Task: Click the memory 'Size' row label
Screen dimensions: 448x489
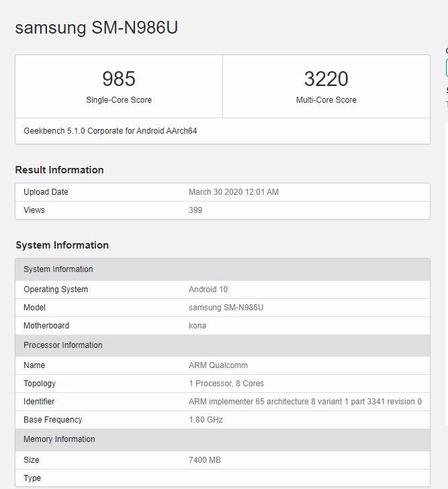Action: (31, 460)
